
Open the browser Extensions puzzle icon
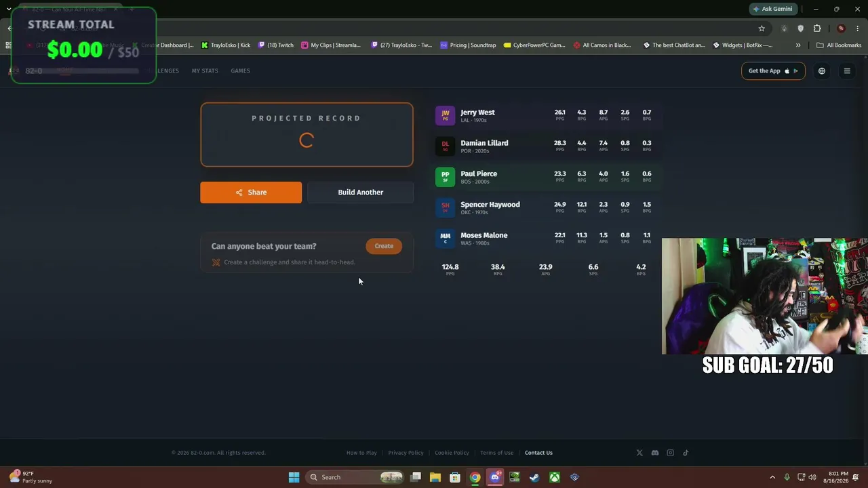coord(817,28)
